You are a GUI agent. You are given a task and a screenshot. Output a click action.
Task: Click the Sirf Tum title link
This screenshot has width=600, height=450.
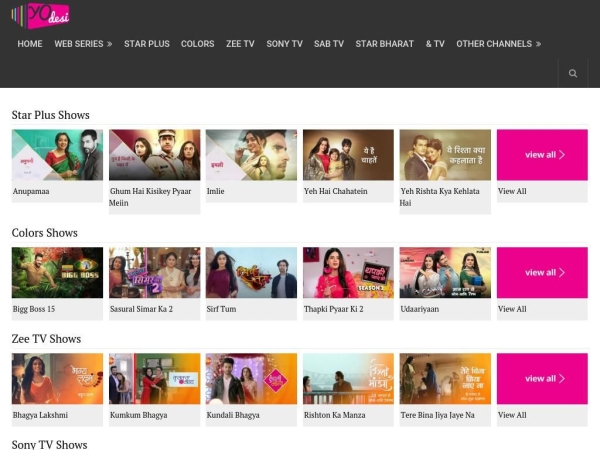tap(221, 309)
